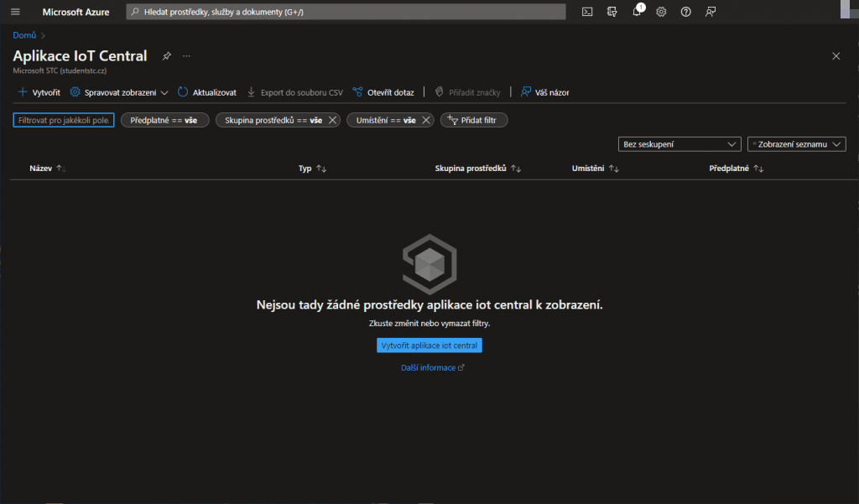The image size is (859, 504).
Task: Open the help question mark icon
Action: tap(685, 12)
